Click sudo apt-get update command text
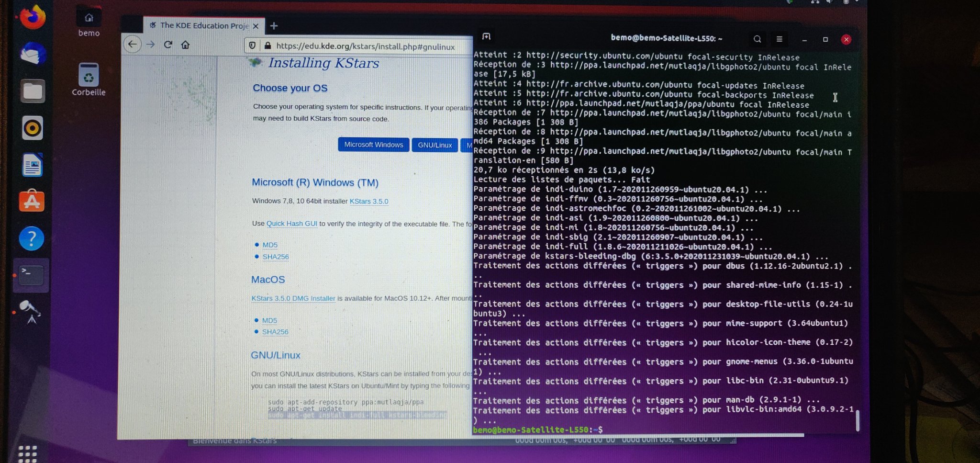980x463 pixels. tap(305, 408)
